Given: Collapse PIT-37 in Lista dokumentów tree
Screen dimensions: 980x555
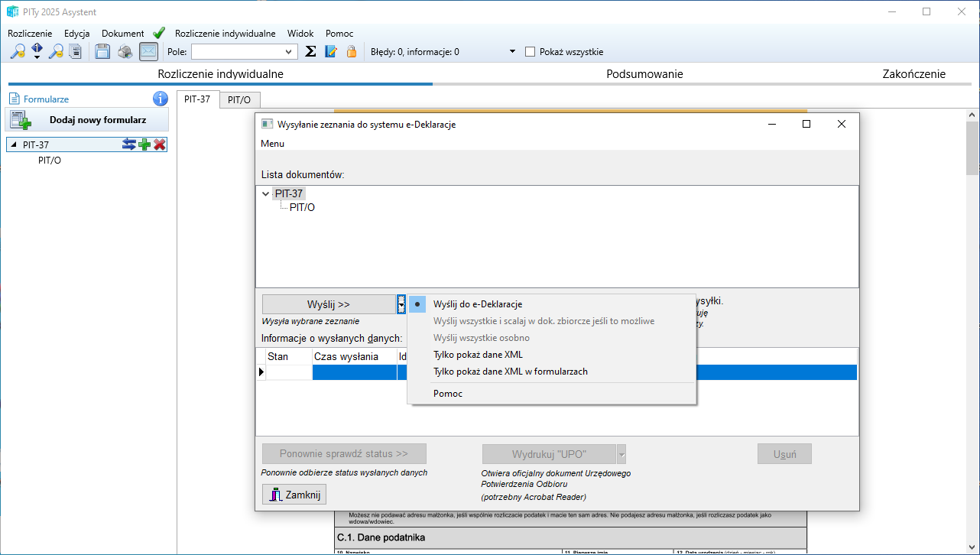Looking at the screenshot, I should point(265,194).
